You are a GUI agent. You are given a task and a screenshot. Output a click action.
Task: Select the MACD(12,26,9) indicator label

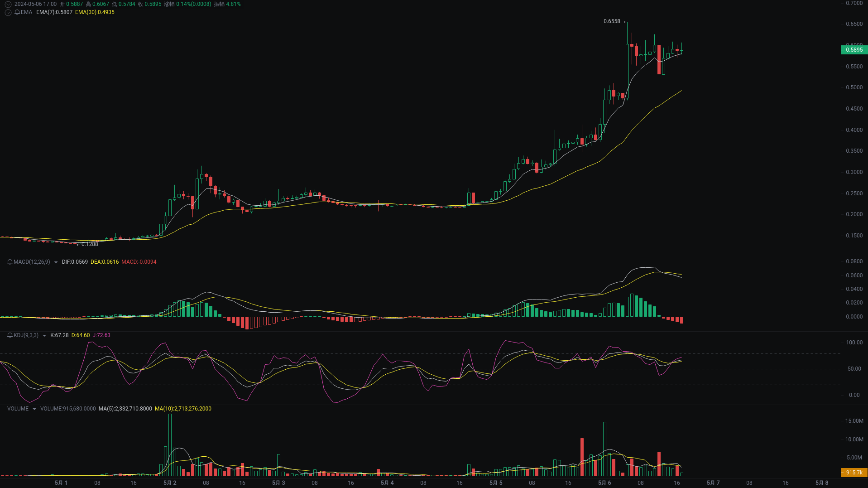click(x=31, y=262)
